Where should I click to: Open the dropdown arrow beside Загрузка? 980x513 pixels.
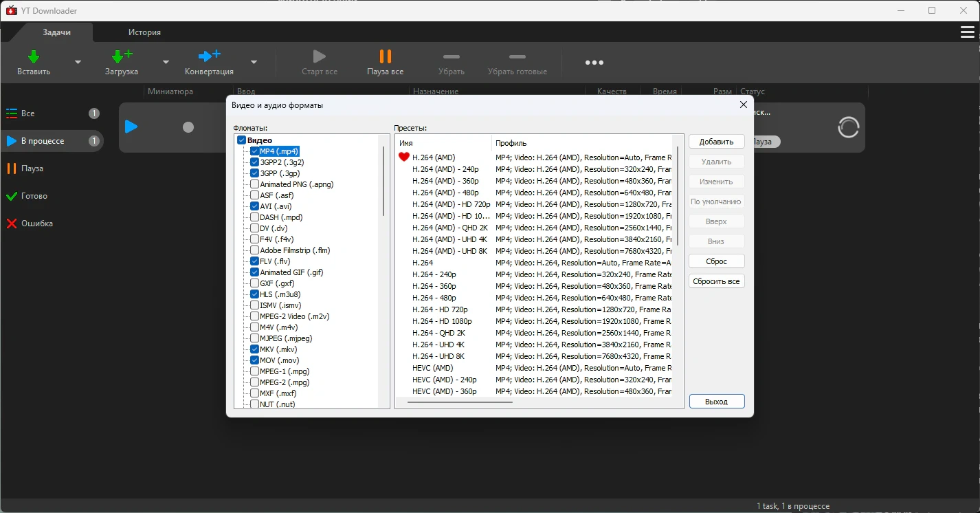tap(166, 62)
